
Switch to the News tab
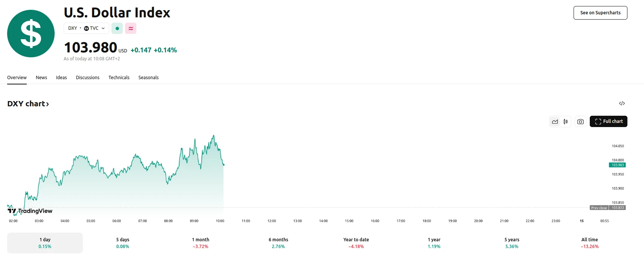point(41,77)
